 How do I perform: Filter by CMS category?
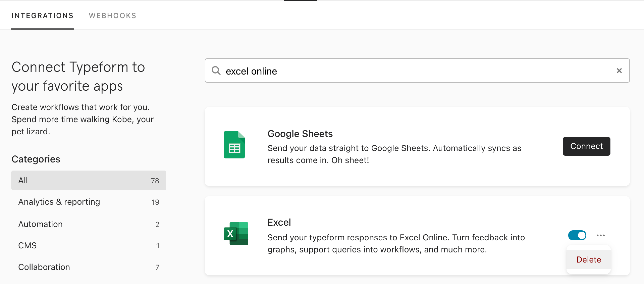89,245
